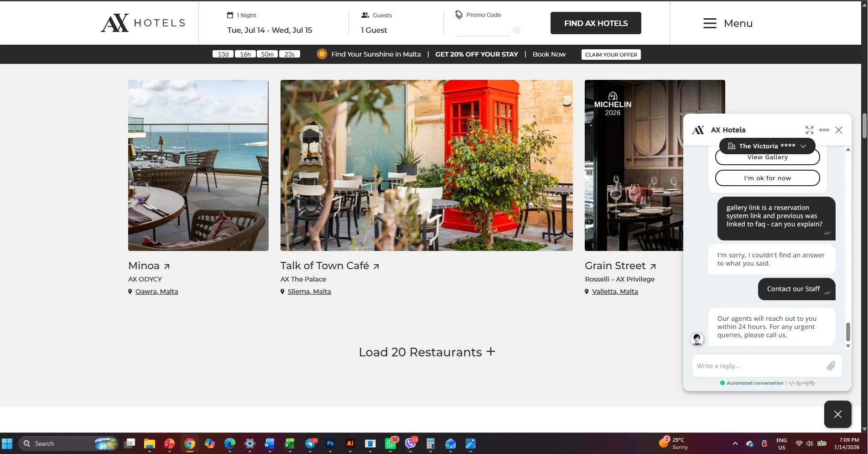Image resolution: width=868 pixels, height=454 pixels.
Task: Click the arrow icon next to Grain Street
Action: [653, 266]
